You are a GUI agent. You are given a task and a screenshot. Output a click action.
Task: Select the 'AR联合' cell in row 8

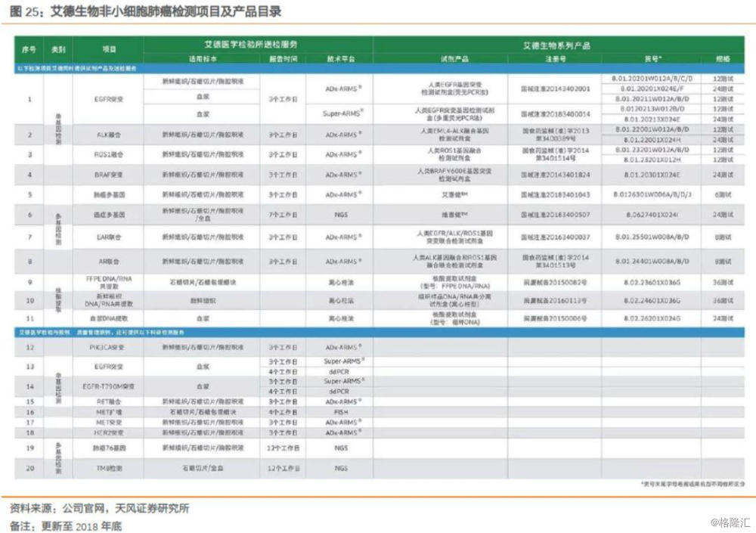[x=109, y=262]
